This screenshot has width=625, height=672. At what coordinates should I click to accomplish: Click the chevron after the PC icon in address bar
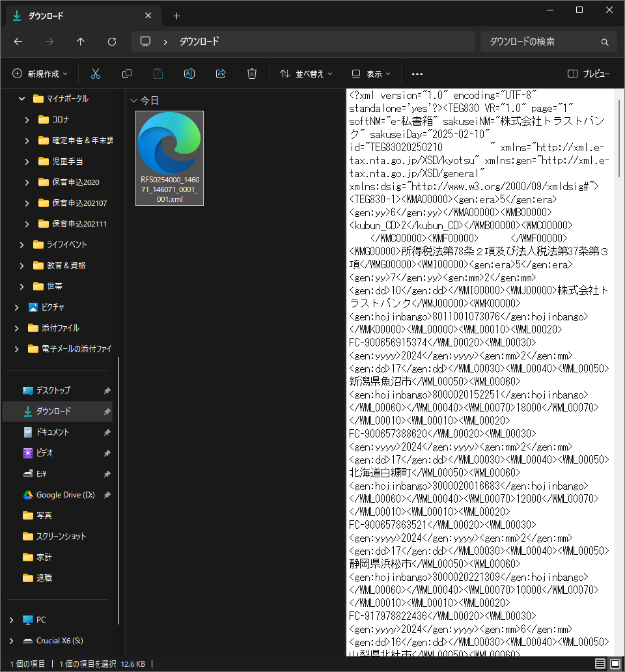(165, 42)
